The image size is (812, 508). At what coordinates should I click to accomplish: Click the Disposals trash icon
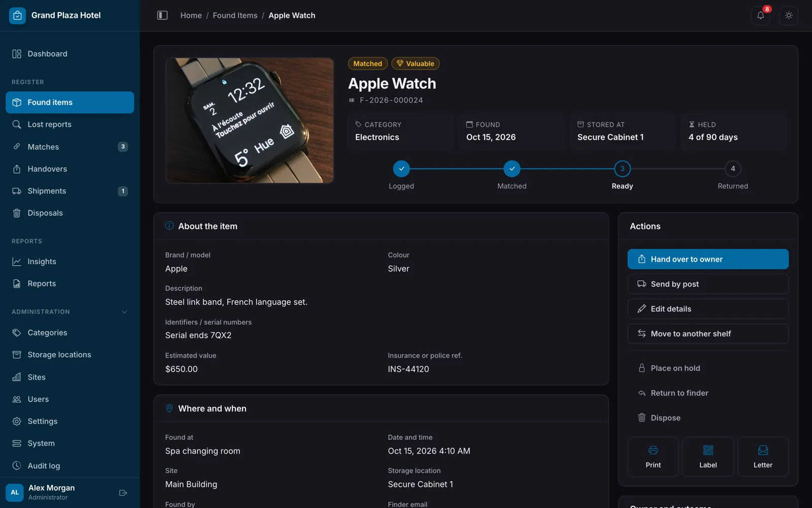click(x=17, y=213)
